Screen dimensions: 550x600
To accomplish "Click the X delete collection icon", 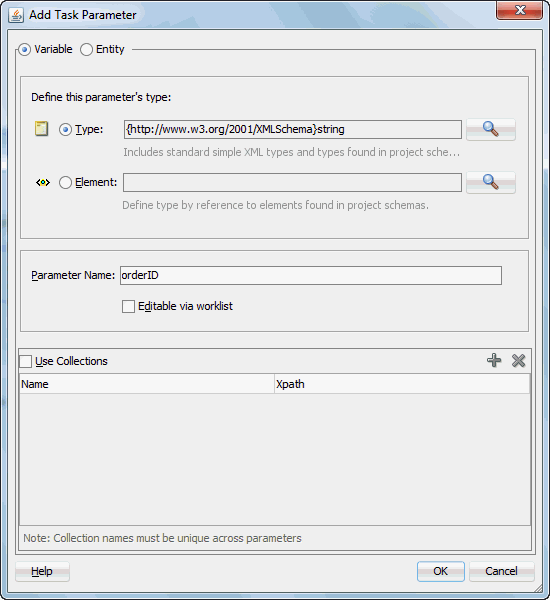I will [518, 360].
